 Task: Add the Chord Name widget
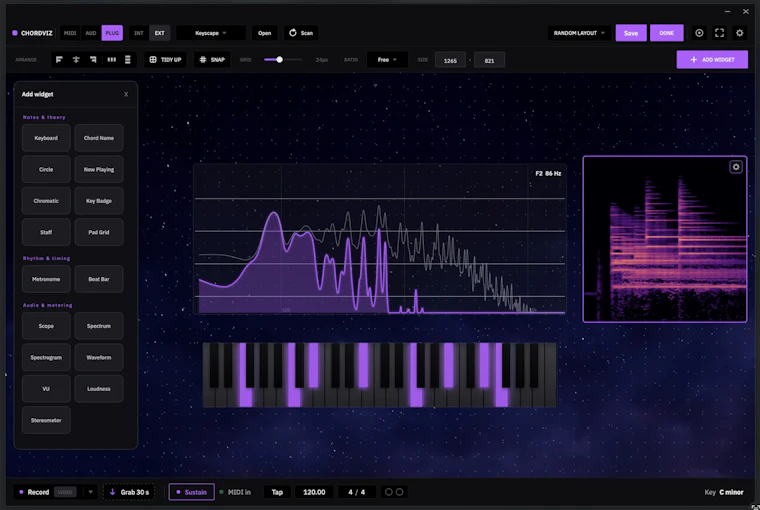(99, 138)
